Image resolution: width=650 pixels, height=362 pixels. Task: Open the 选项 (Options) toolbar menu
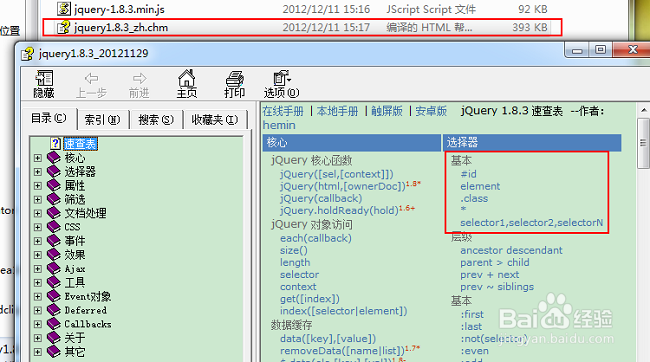281,84
